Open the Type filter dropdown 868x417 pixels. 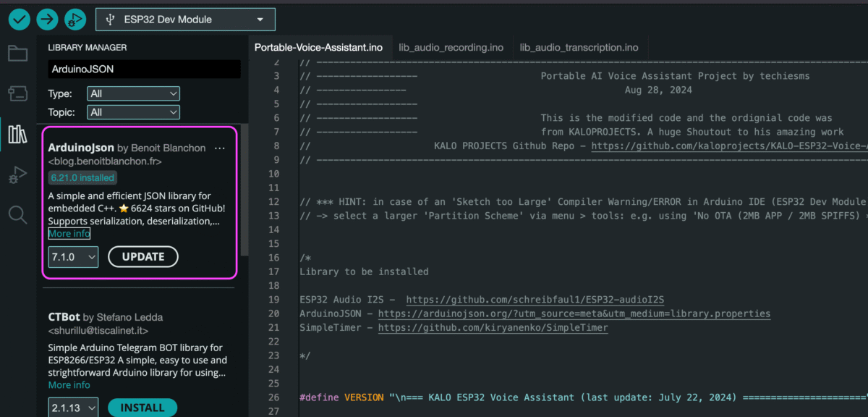click(133, 93)
